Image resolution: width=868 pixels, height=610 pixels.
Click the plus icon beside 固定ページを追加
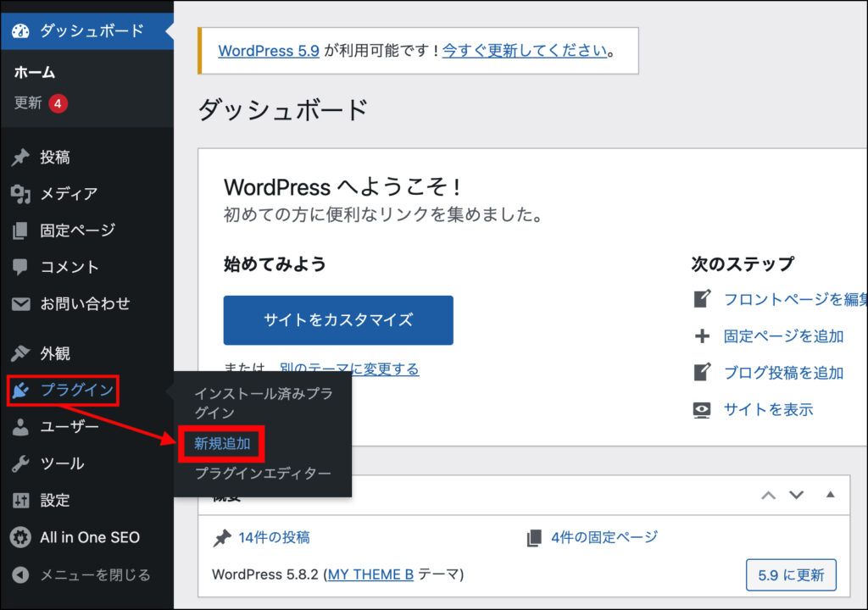click(702, 336)
